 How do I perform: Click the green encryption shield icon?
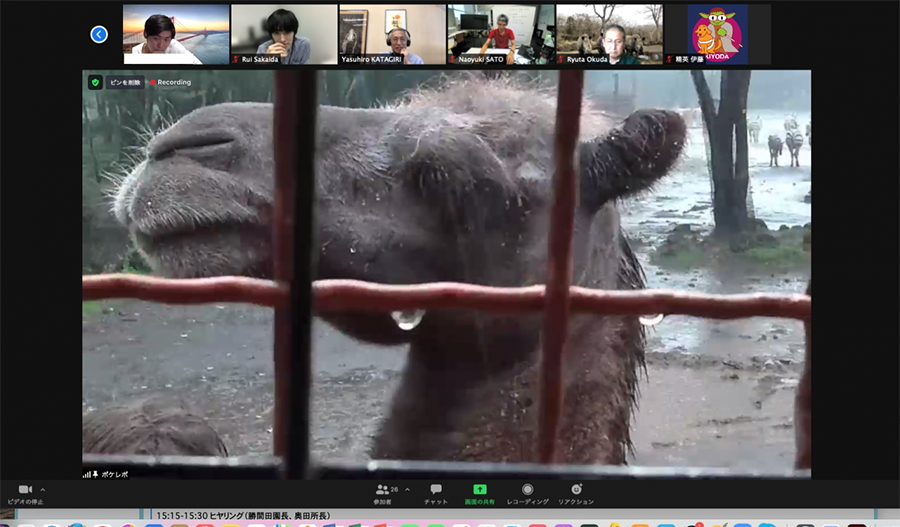[x=95, y=82]
